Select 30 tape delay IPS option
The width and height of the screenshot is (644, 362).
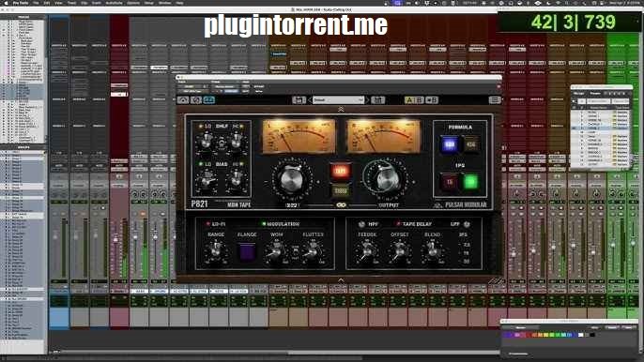467,261
